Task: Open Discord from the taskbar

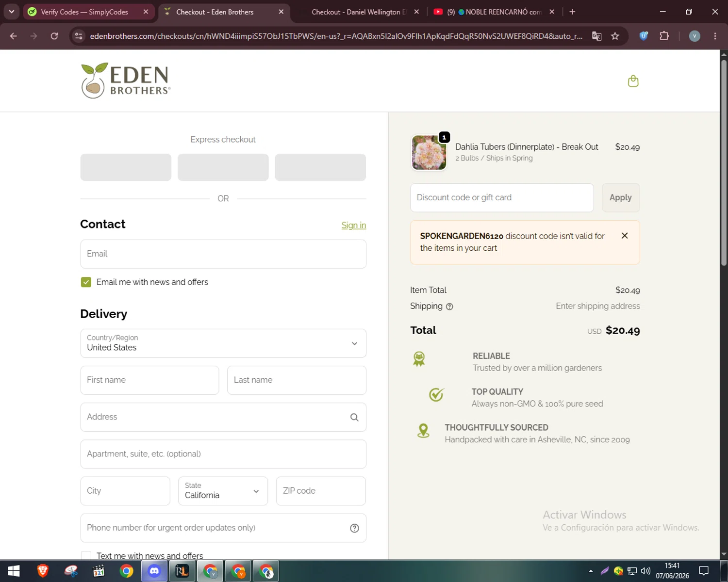Action: coord(154,571)
